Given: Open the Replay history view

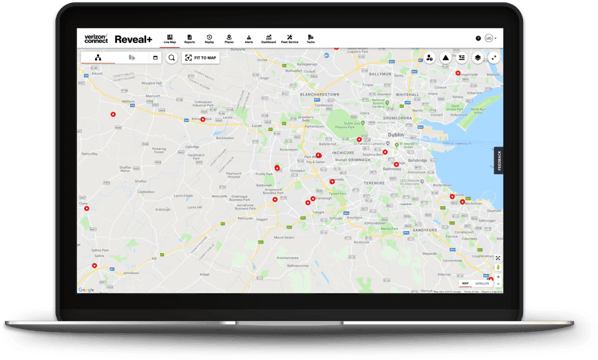Looking at the screenshot, I should click(x=209, y=39).
